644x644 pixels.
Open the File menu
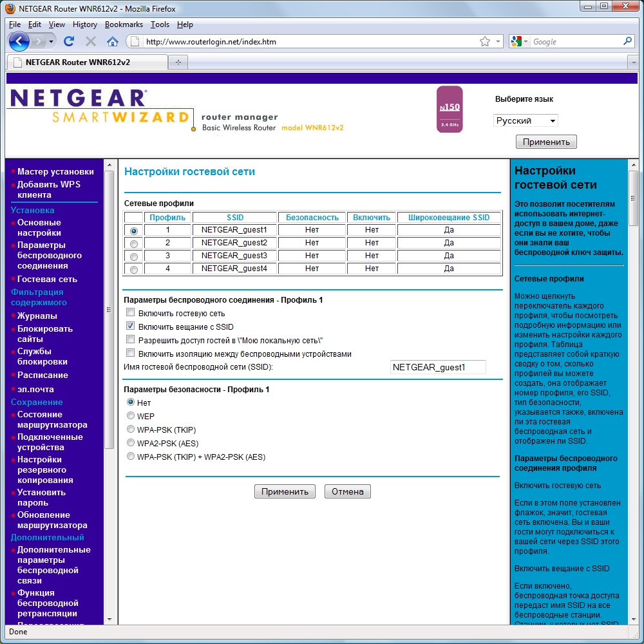point(14,24)
